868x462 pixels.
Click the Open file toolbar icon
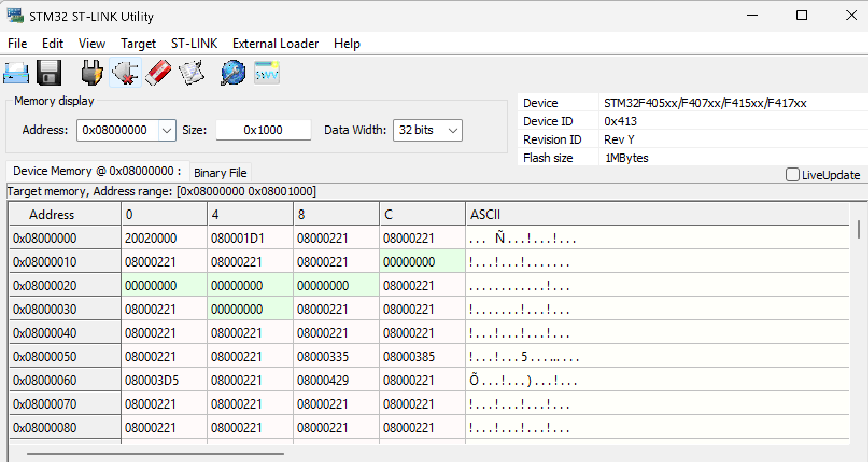[x=16, y=73]
